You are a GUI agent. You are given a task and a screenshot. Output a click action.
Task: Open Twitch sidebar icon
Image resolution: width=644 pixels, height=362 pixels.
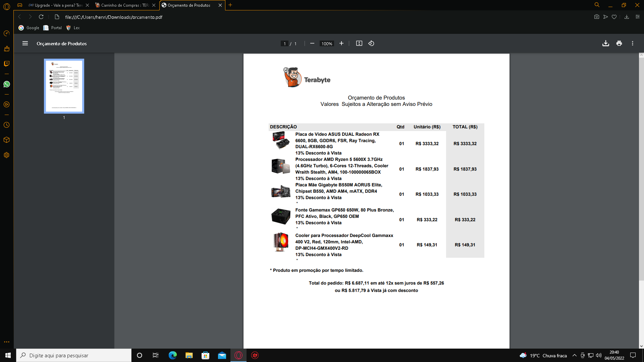tap(6, 63)
